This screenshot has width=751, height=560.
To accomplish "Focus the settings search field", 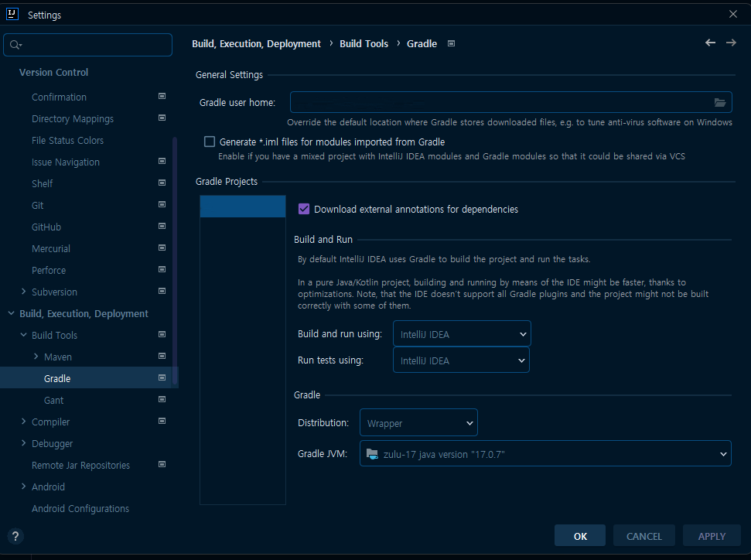I will coord(87,45).
